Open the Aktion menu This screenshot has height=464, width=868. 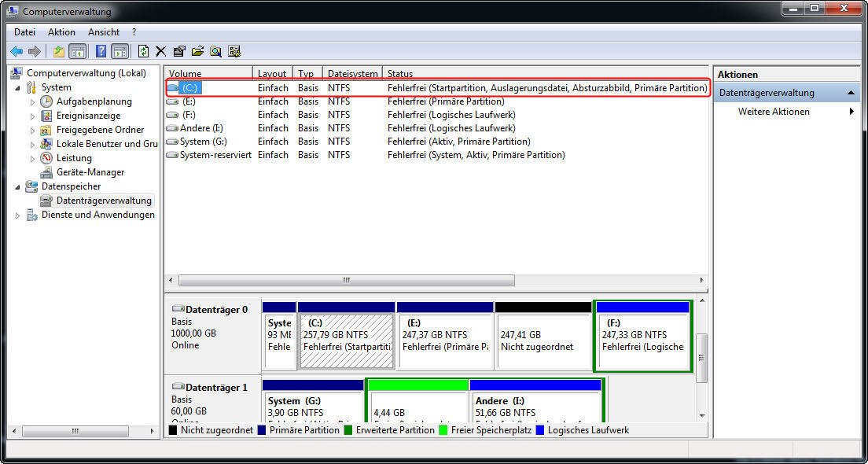61,32
